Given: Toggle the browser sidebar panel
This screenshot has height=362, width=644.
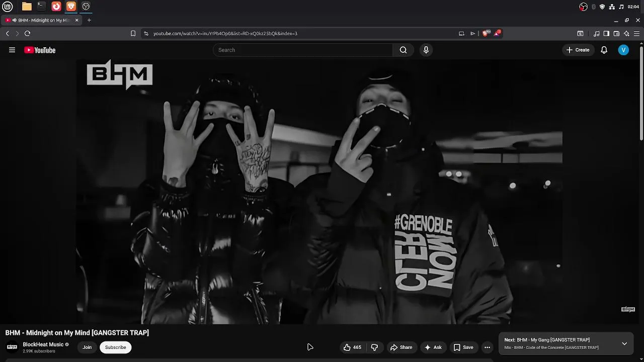Looking at the screenshot, I should pyautogui.click(x=606, y=34).
